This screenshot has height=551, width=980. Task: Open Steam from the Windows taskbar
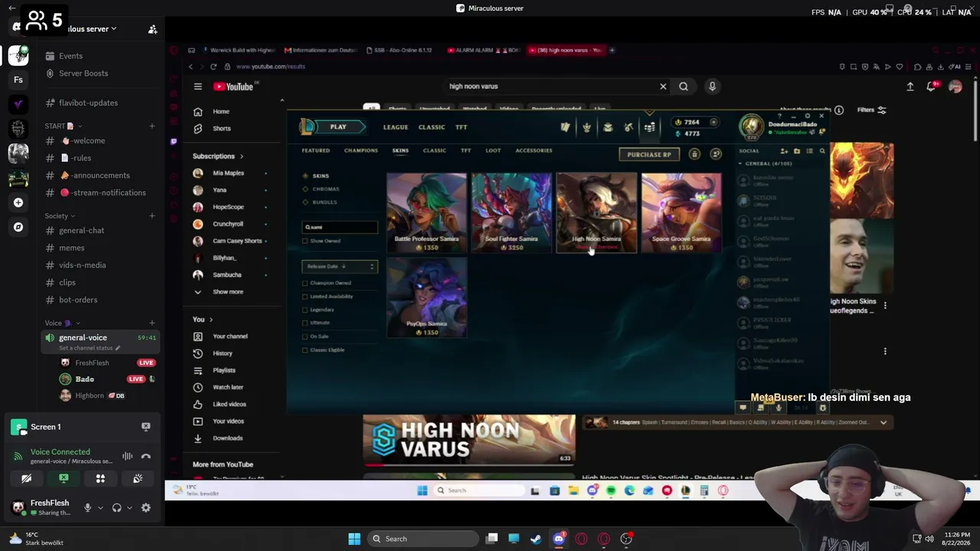tap(536, 539)
